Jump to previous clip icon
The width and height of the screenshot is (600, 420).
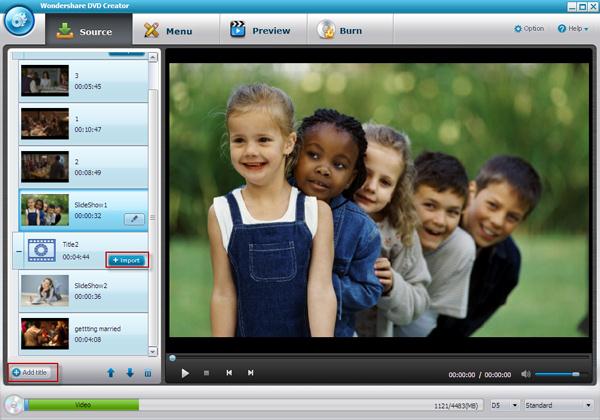(x=229, y=373)
